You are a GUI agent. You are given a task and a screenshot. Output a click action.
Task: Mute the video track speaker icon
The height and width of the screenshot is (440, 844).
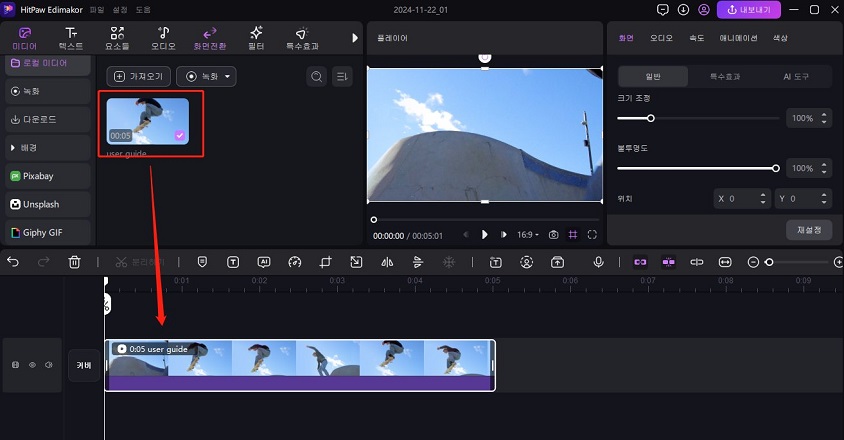(x=47, y=365)
